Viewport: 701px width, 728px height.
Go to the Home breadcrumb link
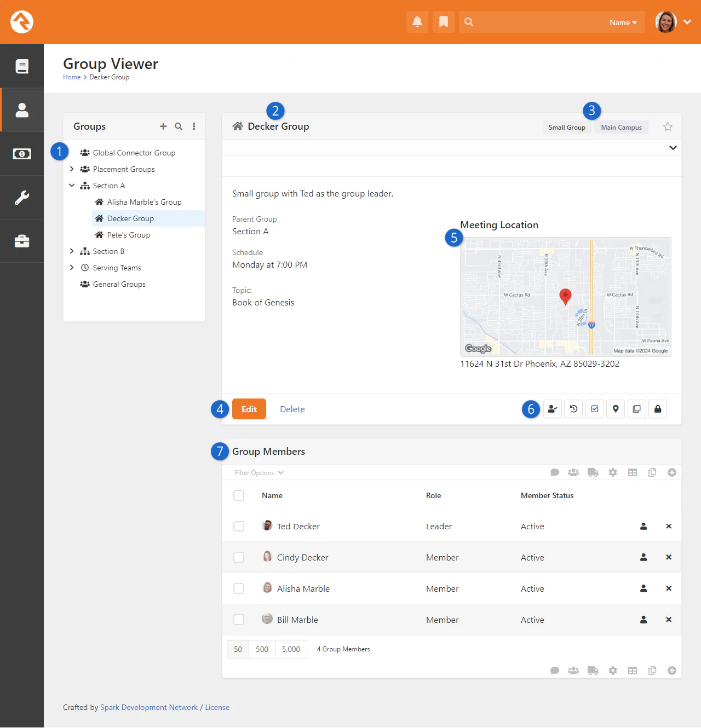[72, 77]
